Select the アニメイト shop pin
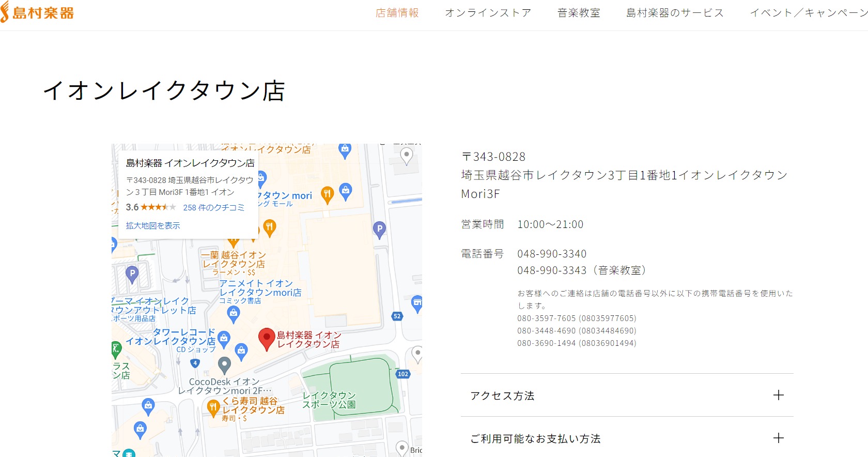 [234, 314]
